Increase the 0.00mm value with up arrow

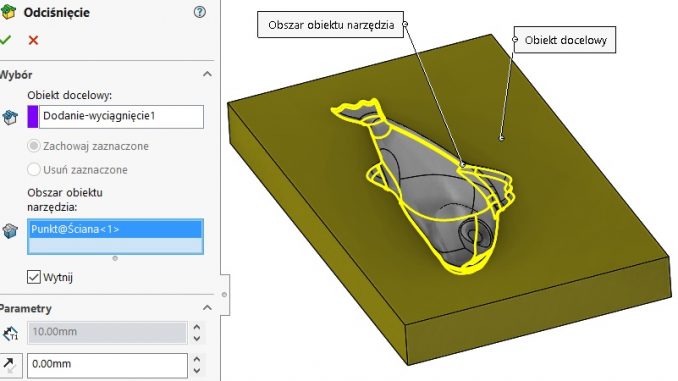[x=197, y=359]
